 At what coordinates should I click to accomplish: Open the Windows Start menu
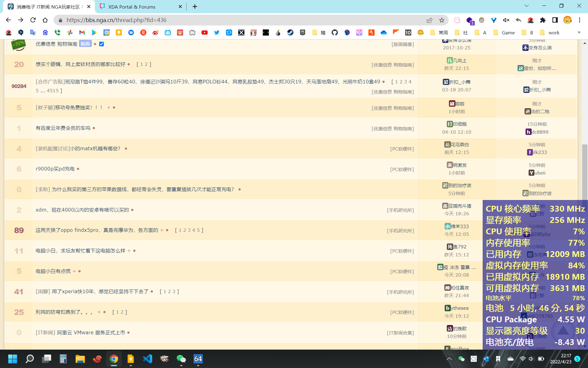(x=13, y=359)
